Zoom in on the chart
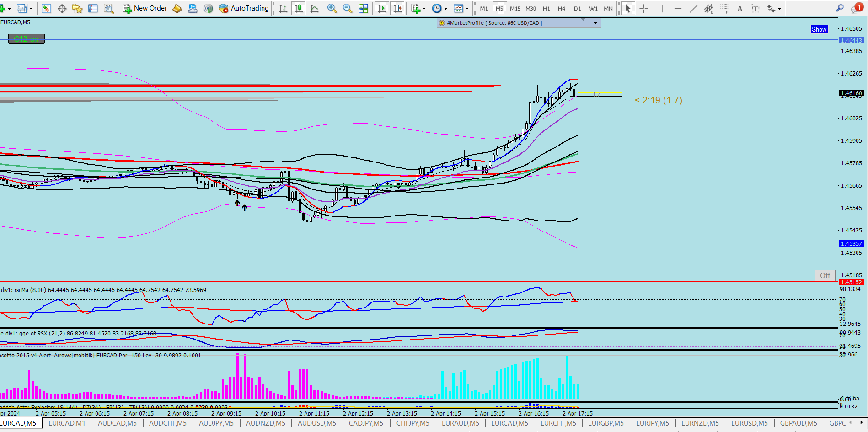 point(332,8)
